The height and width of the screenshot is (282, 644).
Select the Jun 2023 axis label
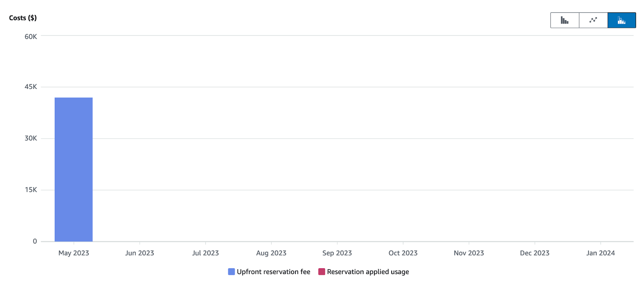tap(140, 253)
